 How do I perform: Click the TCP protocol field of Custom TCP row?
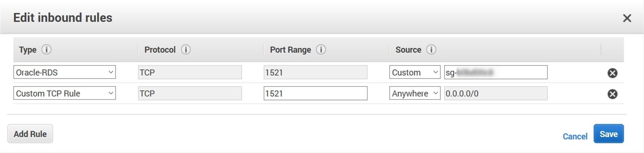point(190,93)
